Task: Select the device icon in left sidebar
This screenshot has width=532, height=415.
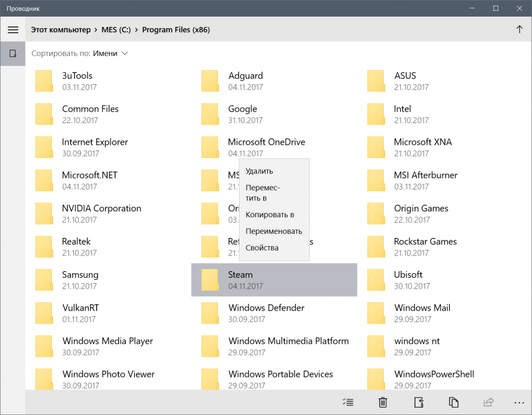Action: [13, 53]
